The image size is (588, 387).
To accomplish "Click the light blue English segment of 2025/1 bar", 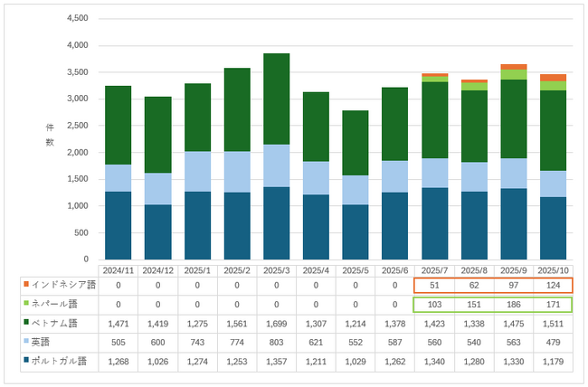I will pyautogui.click(x=197, y=172).
